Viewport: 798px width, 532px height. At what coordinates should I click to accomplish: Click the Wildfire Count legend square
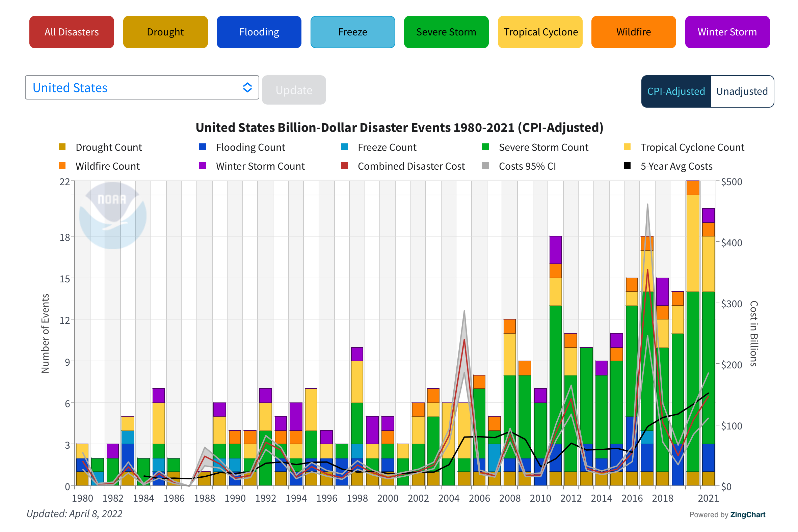pyautogui.click(x=62, y=166)
